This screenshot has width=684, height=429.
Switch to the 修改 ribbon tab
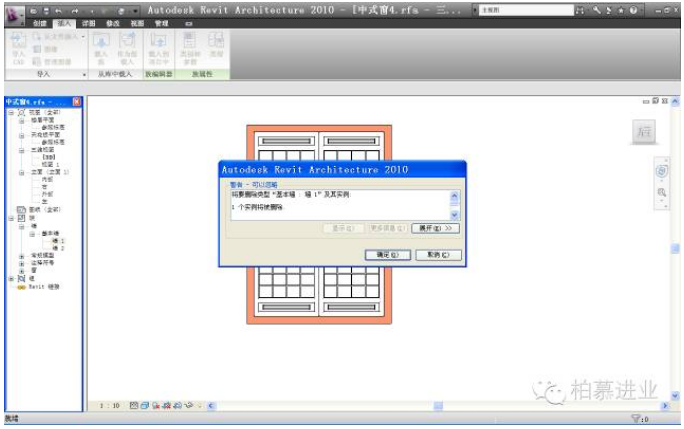tap(113, 24)
